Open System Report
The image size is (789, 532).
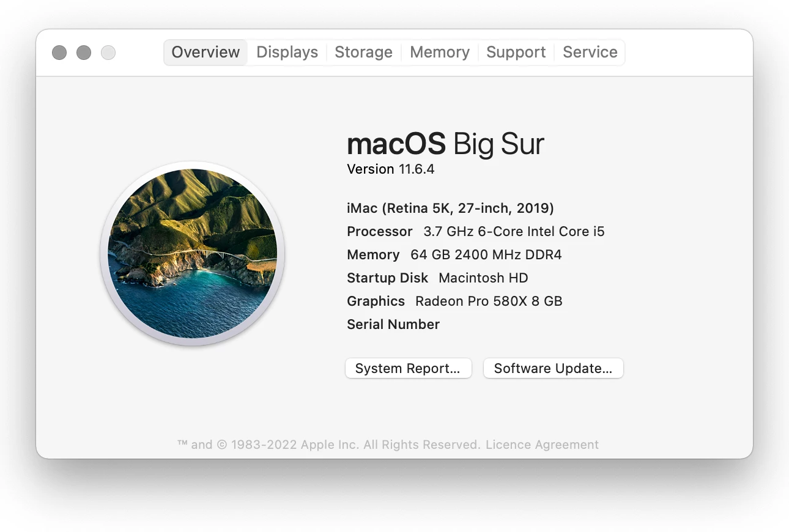408,368
